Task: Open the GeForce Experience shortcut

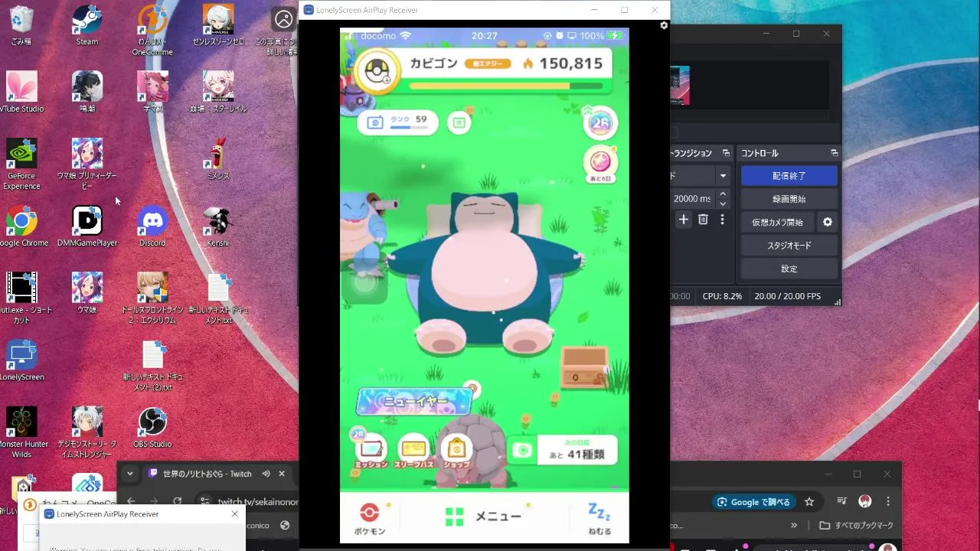Action: 21,165
